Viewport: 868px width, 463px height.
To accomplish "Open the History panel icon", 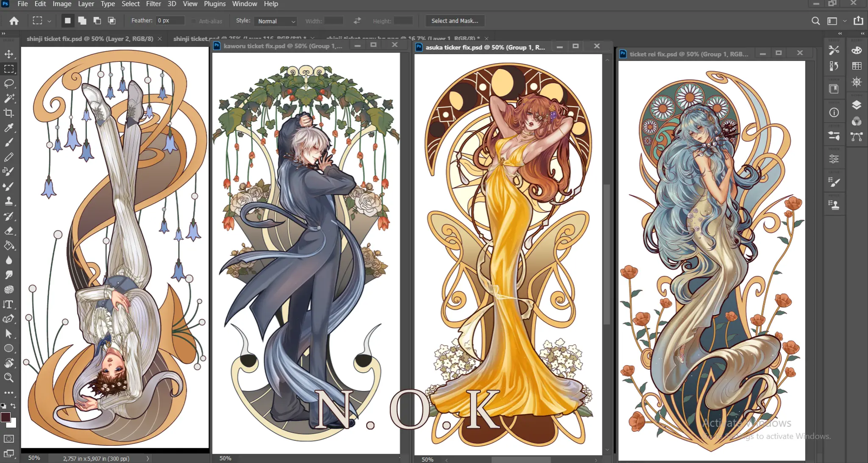I will pos(834,66).
